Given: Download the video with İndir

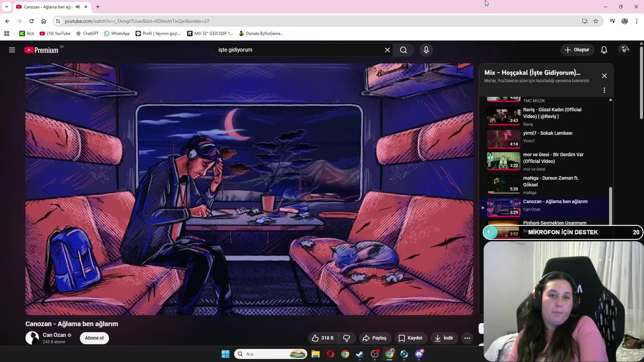Looking at the screenshot, I should tap(444, 338).
